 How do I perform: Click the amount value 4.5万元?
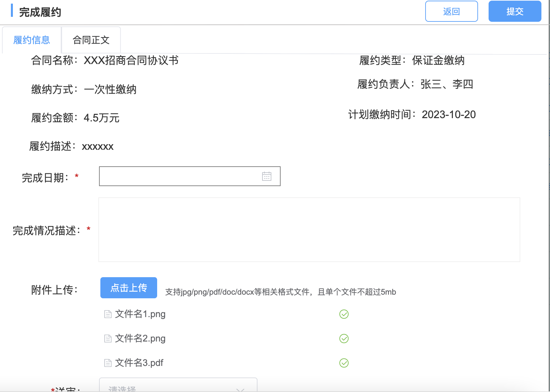coord(102,118)
